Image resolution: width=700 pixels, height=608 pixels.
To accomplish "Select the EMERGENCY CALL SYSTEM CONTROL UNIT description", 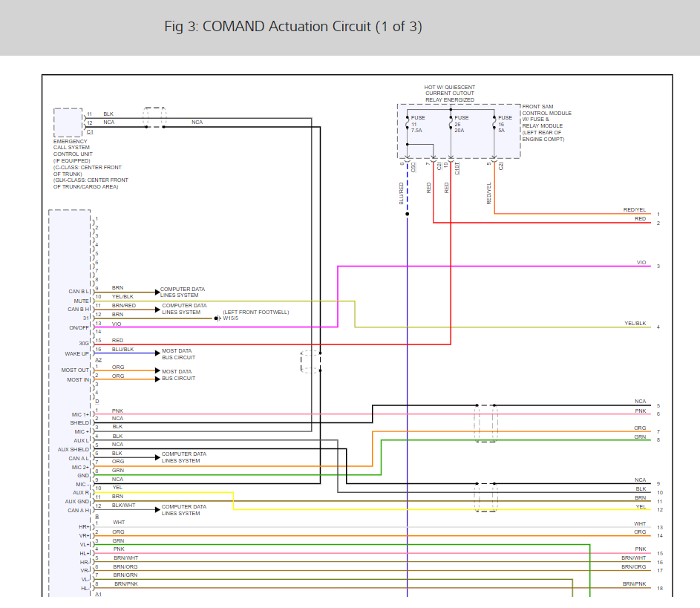I will 91,164.
